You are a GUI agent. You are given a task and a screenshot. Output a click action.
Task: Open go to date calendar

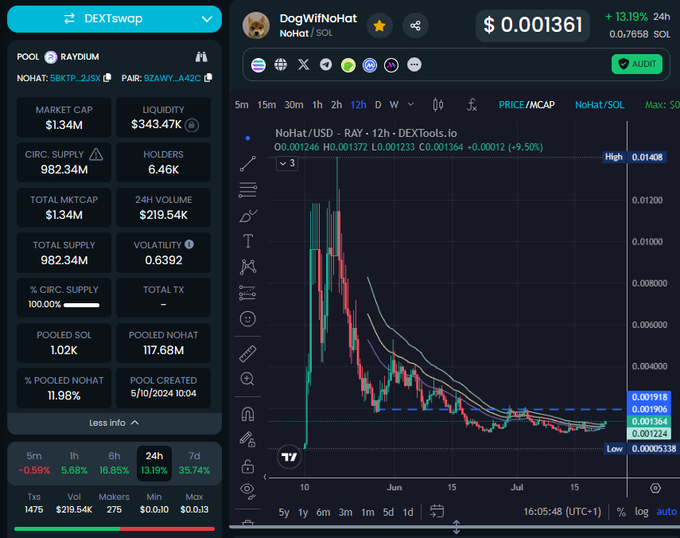[x=437, y=512]
